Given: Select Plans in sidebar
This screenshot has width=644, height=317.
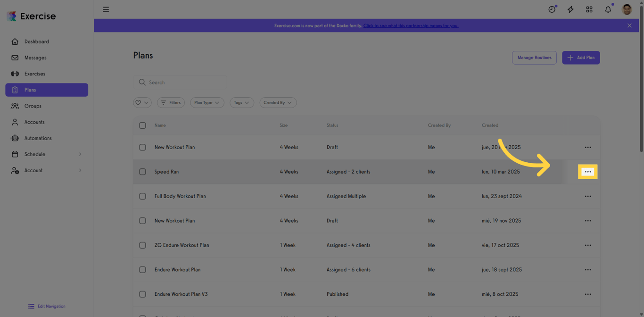Looking at the screenshot, I should pyautogui.click(x=47, y=90).
